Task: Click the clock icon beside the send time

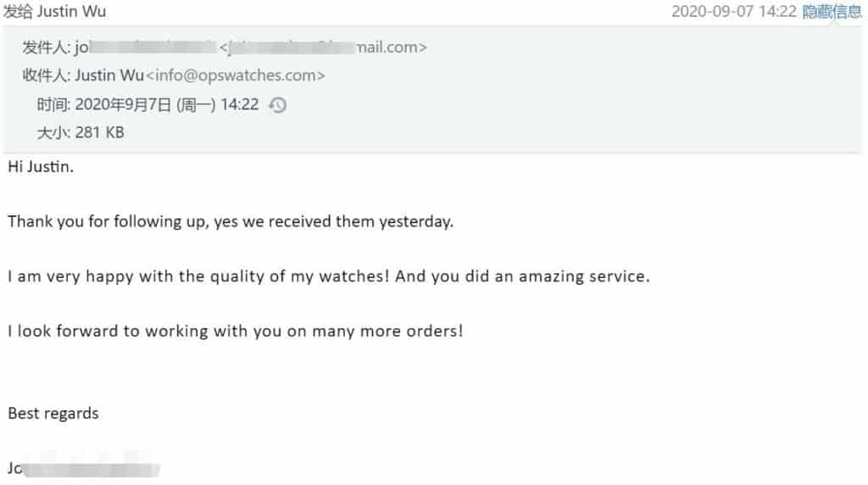Action: coord(277,105)
